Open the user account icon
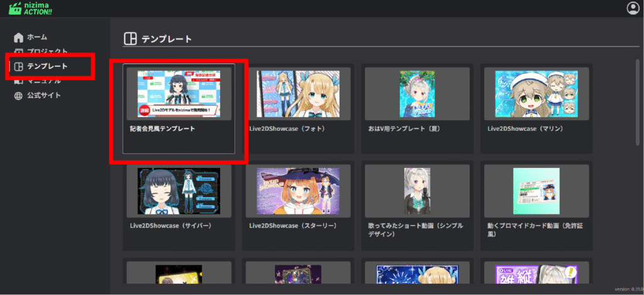The image size is (644, 295). tap(633, 8)
